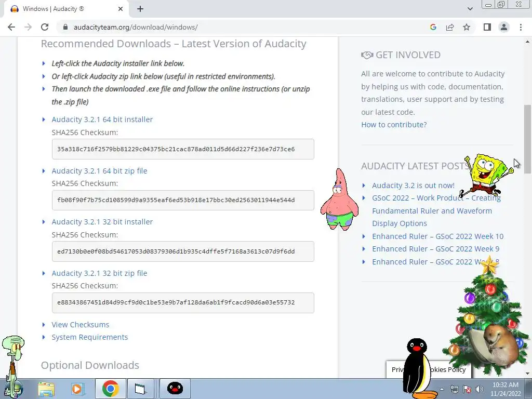The image size is (532, 399).
Task: Open the tab search dropdown arrow
Action: pos(470,9)
